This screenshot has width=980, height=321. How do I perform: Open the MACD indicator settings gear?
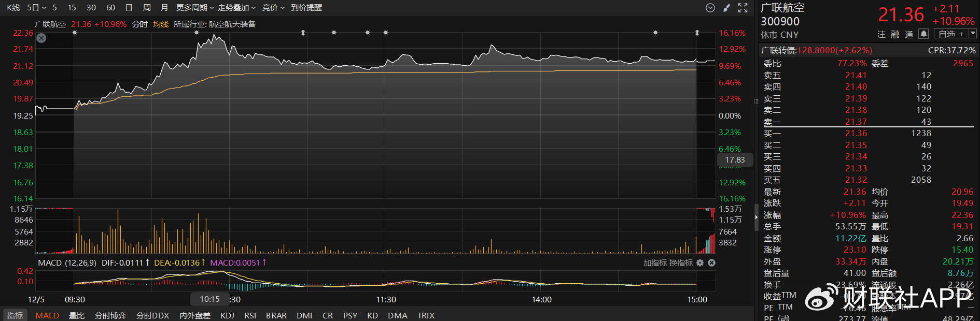pyautogui.click(x=700, y=263)
